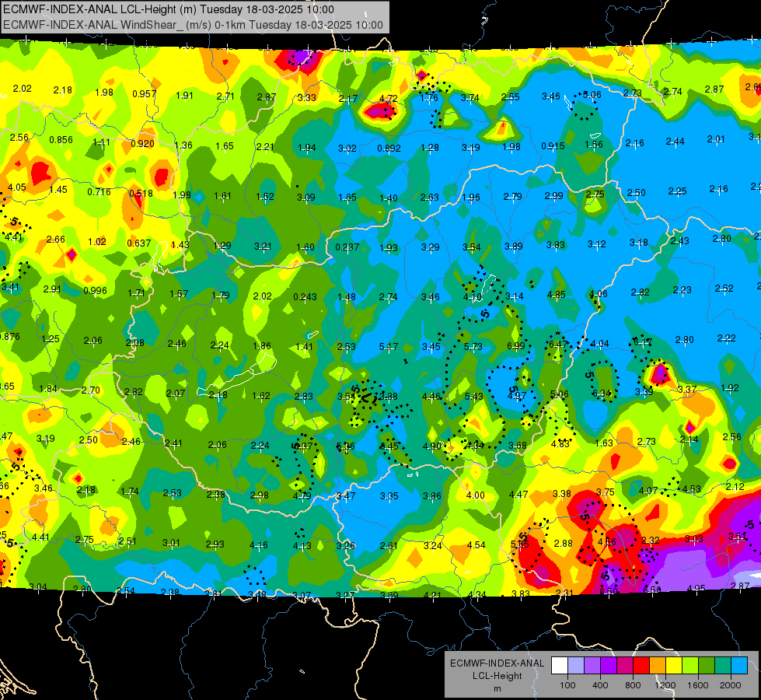This screenshot has width=761, height=700.
Task: Click the wind shear value 2.63
Action: (430, 198)
